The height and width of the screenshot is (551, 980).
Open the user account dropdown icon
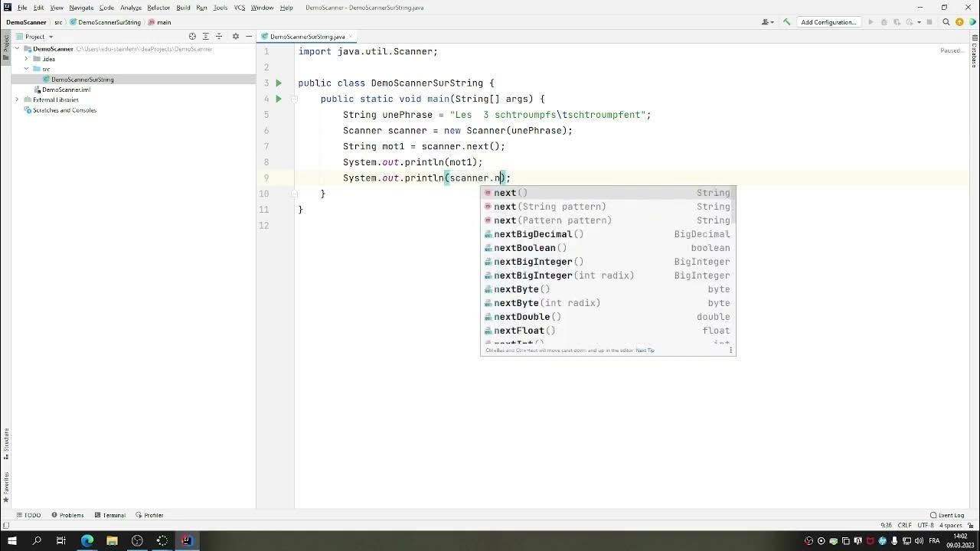[768, 22]
